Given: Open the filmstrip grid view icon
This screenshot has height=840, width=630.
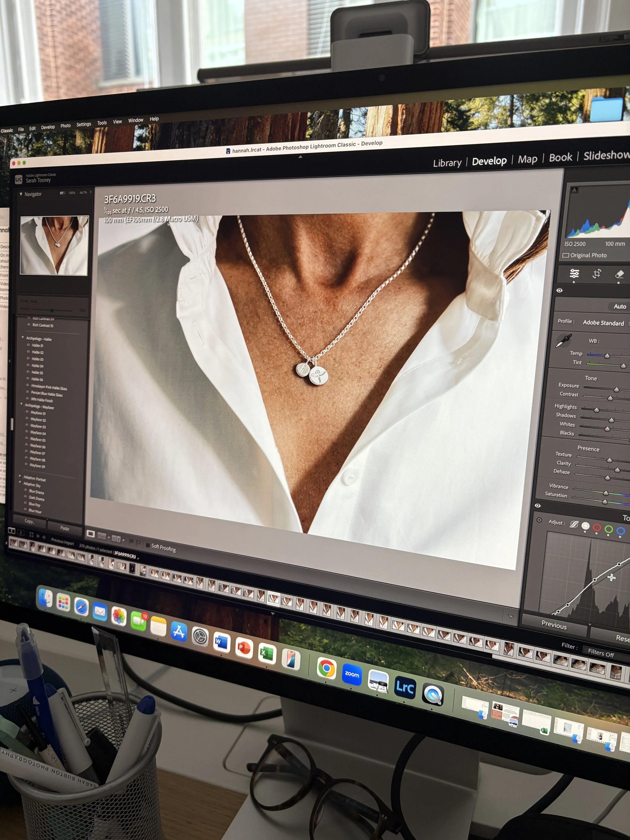Looking at the screenshot, I should (x=31, y=535).
